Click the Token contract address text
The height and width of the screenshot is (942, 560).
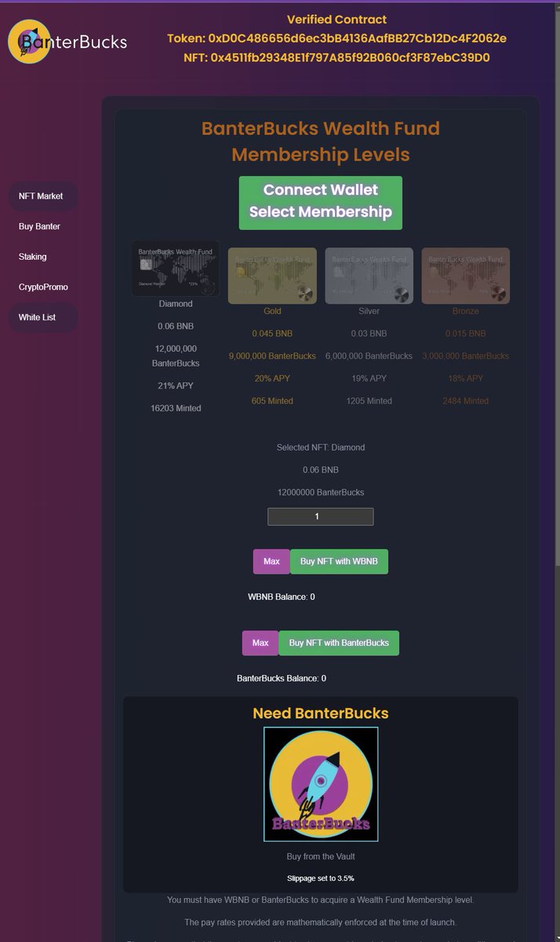336,38
